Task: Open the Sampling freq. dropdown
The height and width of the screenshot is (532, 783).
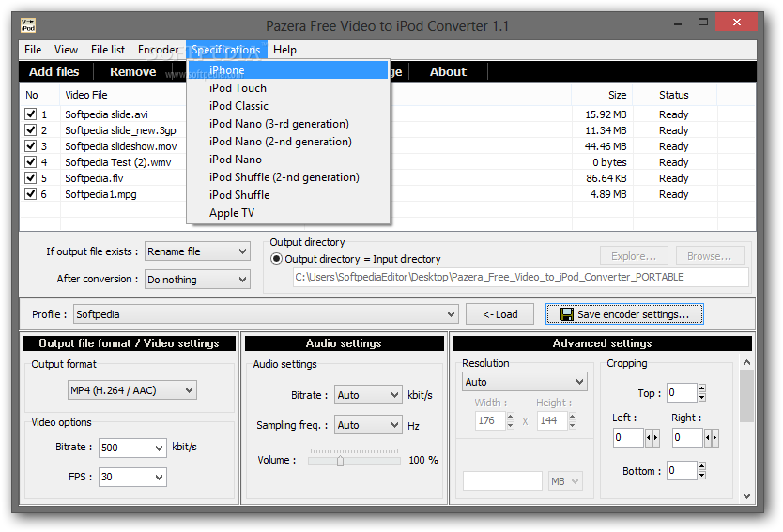Action: (368, 425)
